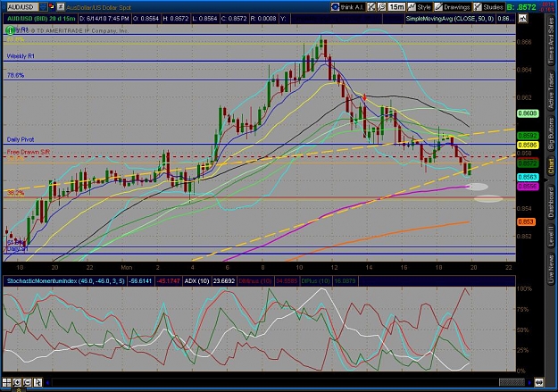Click the 0.8563 cyan price bubble
This screenshot has width=558, height=392.
click(528, 178)
